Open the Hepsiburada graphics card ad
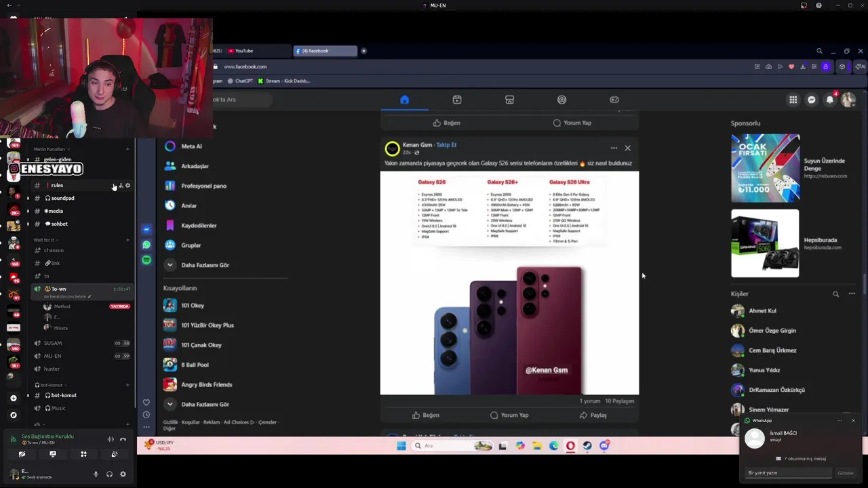The height and width of the screenshot is (488, 868). point(765,243)
